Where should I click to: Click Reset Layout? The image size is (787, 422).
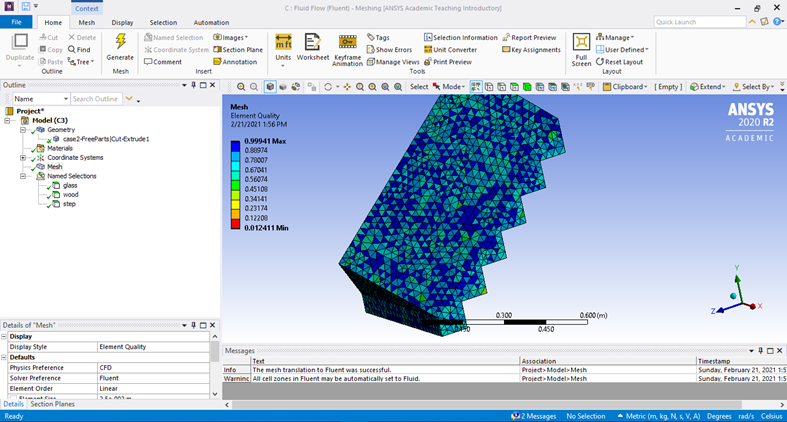pyautogui.click(x=619, y=62)
